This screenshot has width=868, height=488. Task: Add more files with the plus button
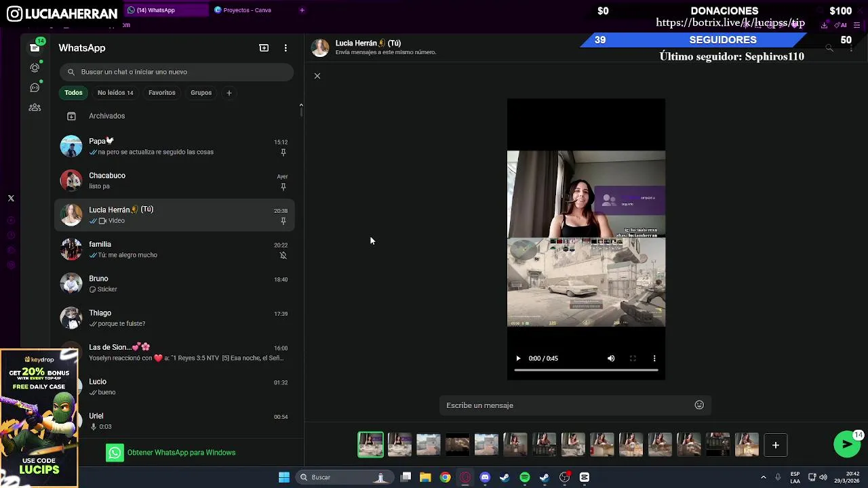[x=776, y=445]
